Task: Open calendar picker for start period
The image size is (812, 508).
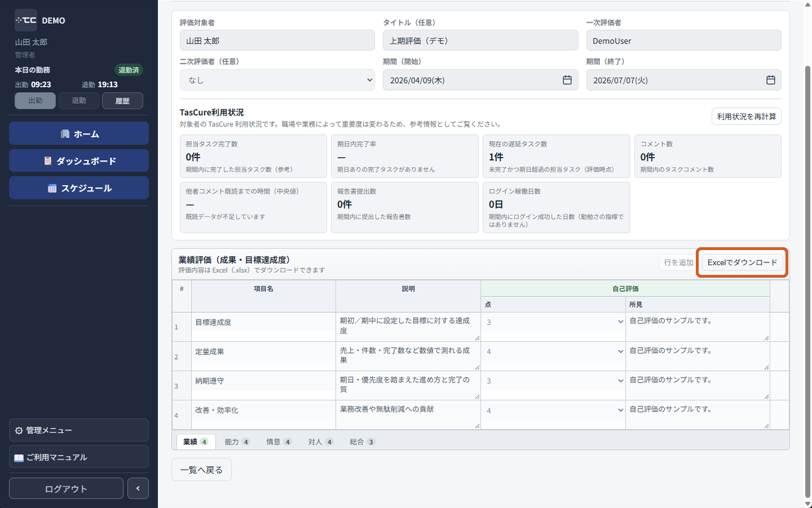Action: tap(567, 80)
